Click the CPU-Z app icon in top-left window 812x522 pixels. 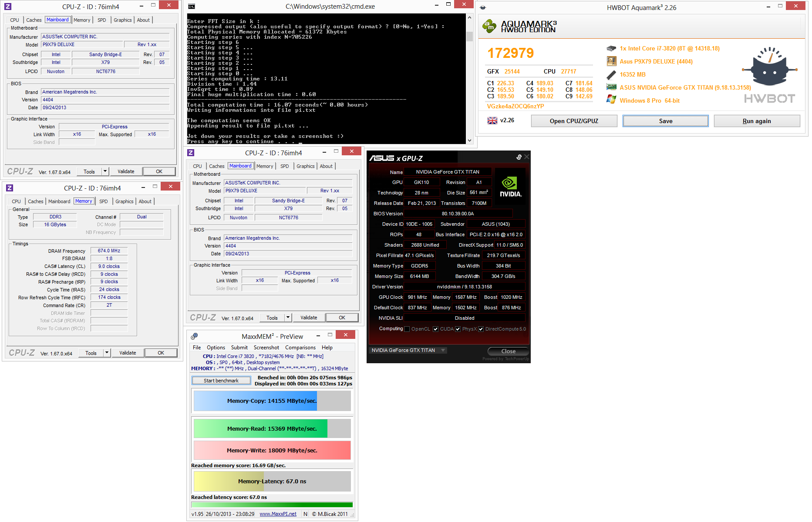(8, 7)
